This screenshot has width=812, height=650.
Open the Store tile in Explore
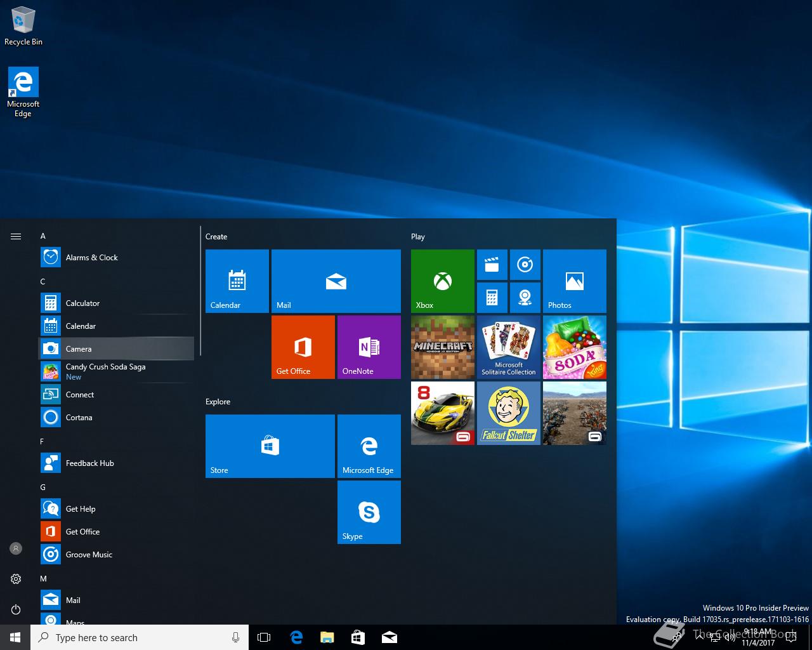click(270, 446)
